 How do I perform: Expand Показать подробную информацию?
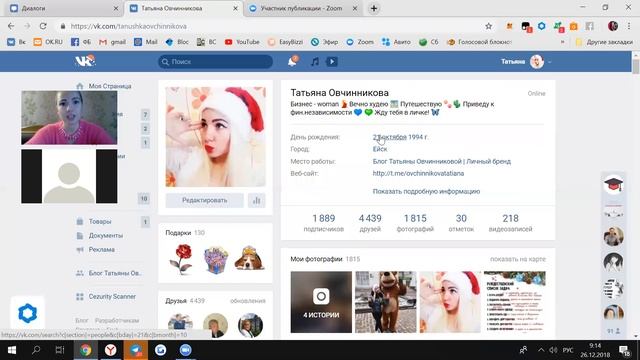point(426,191)
